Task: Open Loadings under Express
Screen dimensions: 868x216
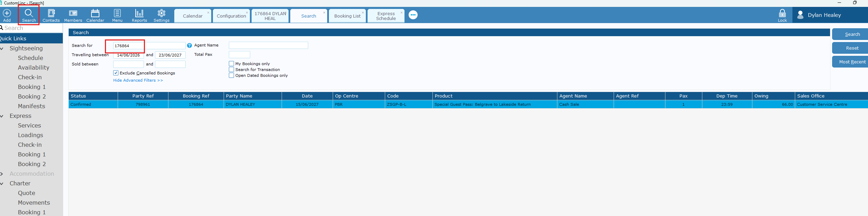Action: [x=30, y=135]
